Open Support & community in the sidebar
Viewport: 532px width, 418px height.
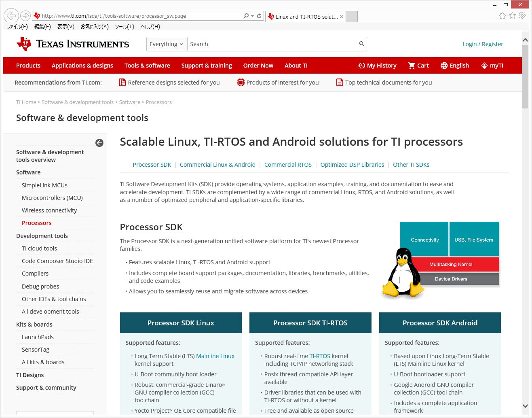[46, 388]
